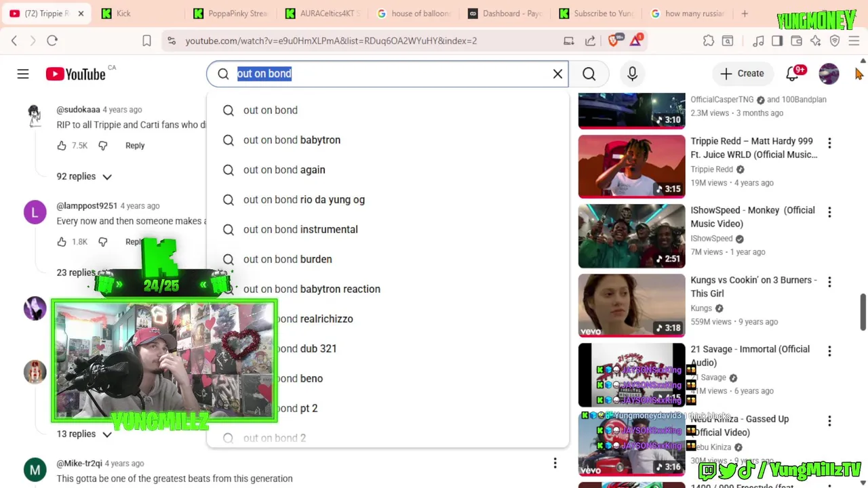The image size is (868, 488).
Task: Click the address bar URL
Action: pos(331,41)
